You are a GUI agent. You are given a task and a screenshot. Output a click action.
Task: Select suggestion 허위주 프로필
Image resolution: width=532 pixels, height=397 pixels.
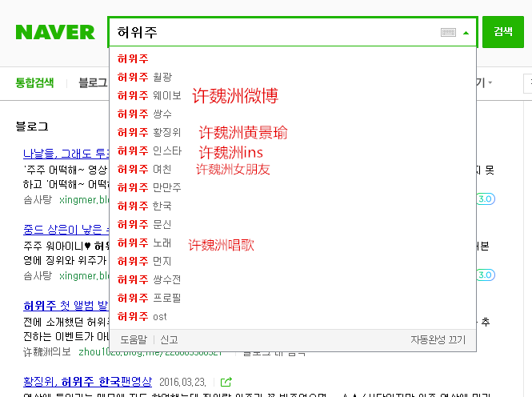[293, 298]
